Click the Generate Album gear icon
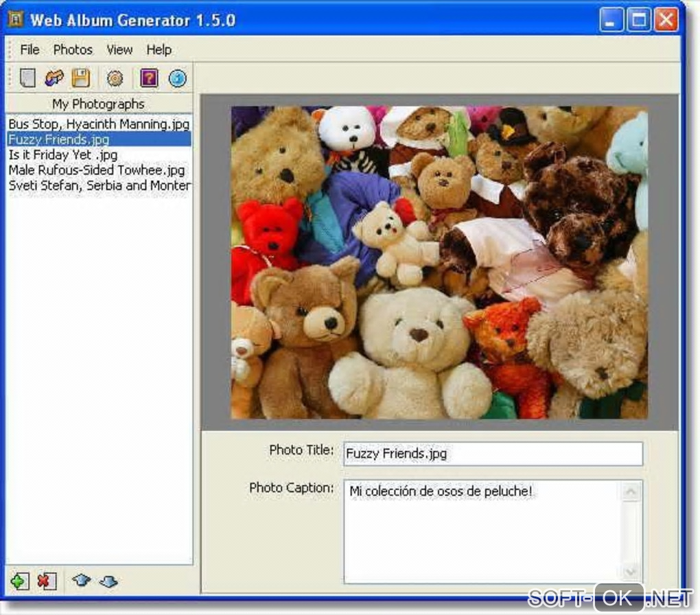This screenshot has height=615, width=700. pyautogui.click(x=115, y=79)
